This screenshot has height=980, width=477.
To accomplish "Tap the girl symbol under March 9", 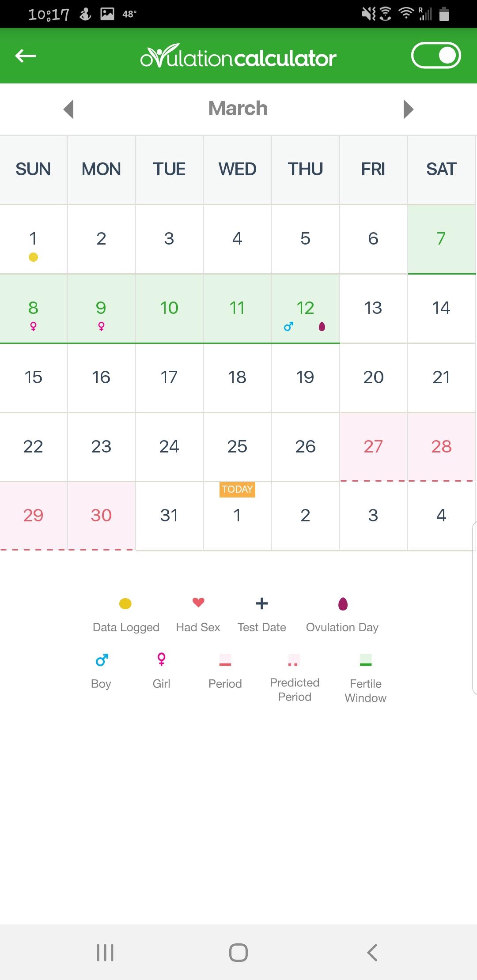I will [x=101, y=326].
